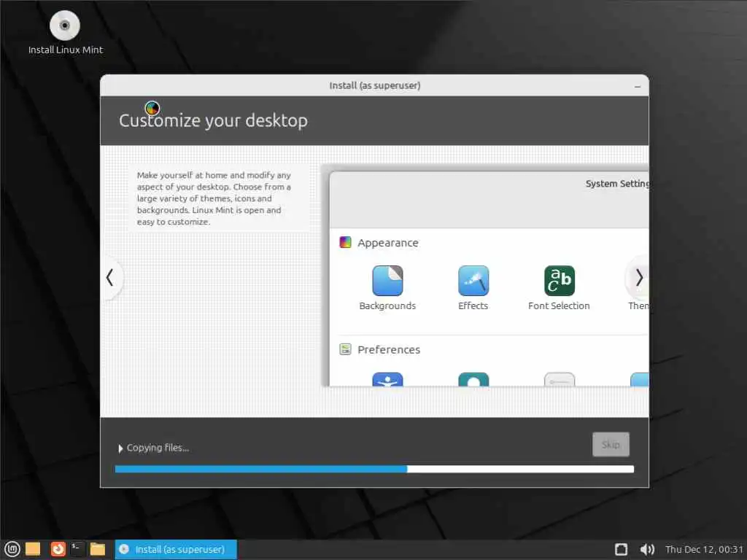Minimize the Install window

click(x=638, y=86)
